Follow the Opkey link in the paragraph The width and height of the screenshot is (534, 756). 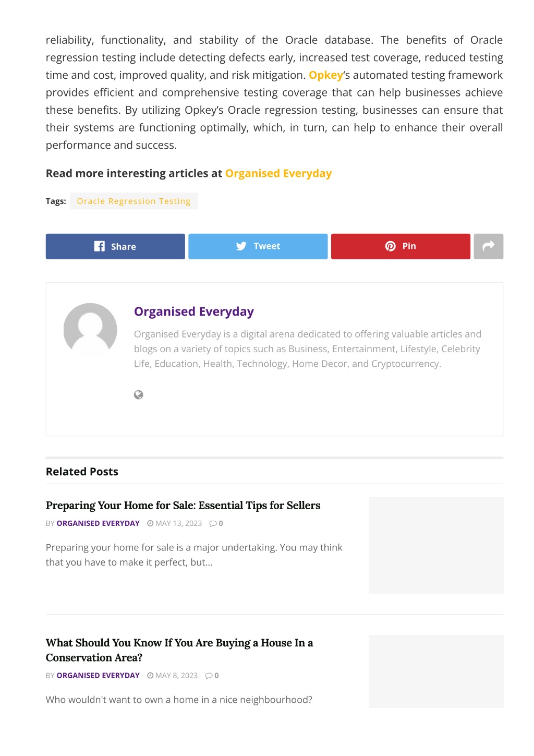point(326,75)
